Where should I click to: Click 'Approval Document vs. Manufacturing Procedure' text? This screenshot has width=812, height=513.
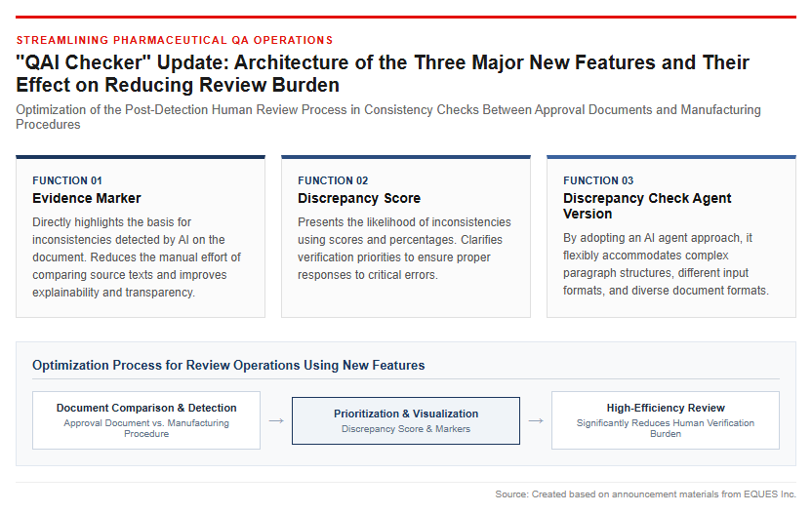pyautogui.click(x=146, y=428)
